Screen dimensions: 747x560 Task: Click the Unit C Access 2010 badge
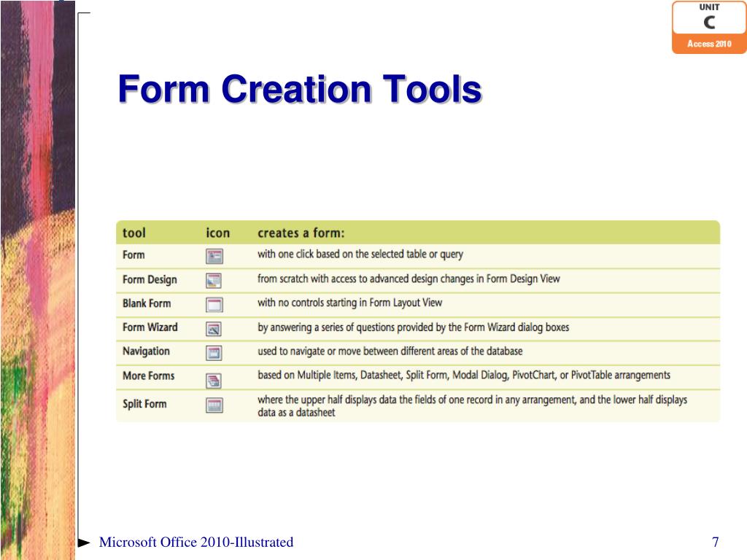pyautogui.click(x=709, y=27)
